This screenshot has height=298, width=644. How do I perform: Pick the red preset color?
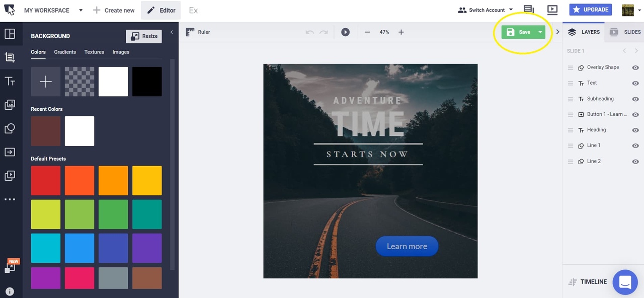(x=46, y=181)
